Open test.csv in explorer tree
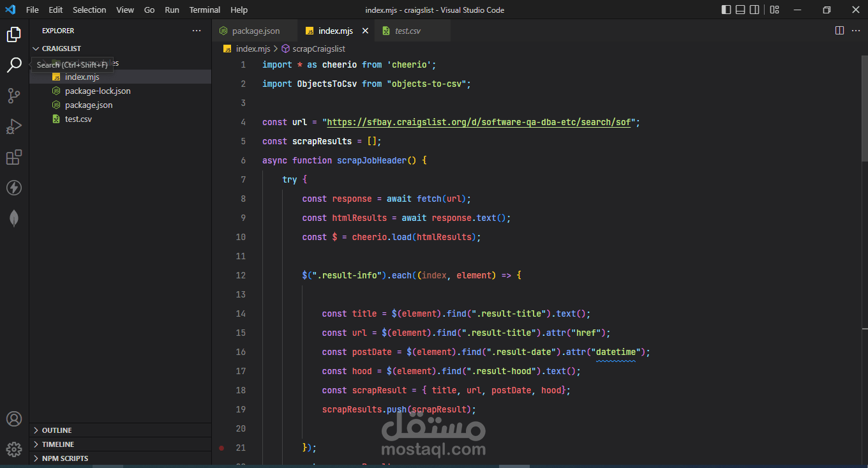Image resolution: width=868 pixels, height=468 pixels. point(120,119)
